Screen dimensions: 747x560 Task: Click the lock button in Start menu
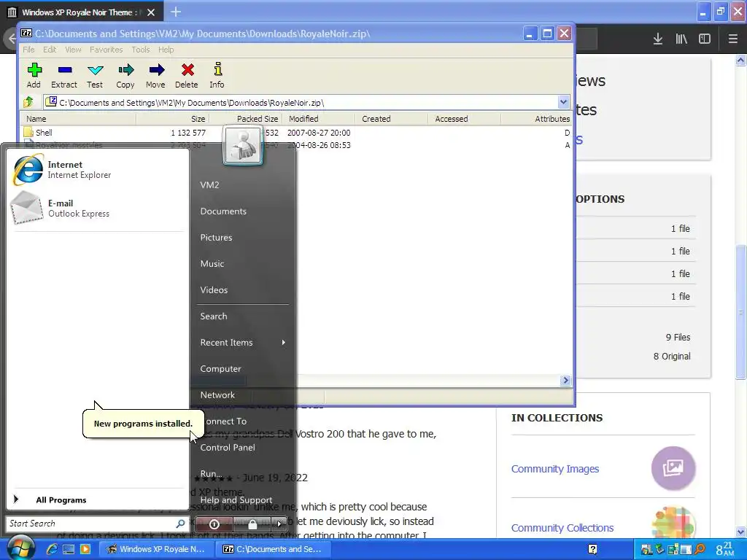(x=252, y=524)
